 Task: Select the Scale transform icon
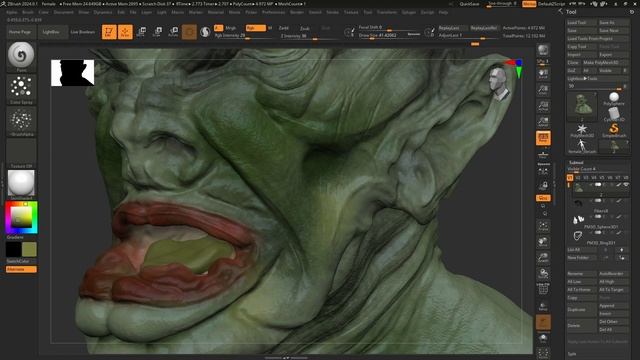click(158, 32)
